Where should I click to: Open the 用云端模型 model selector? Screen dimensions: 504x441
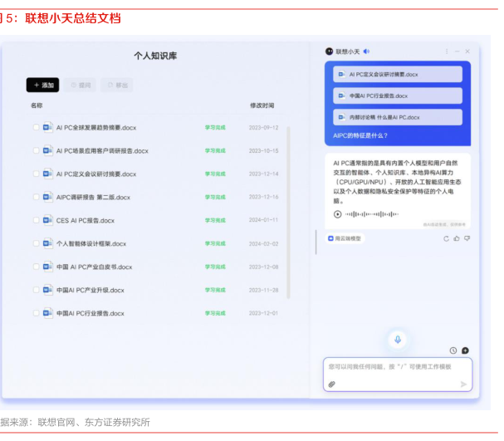[345, 238]
